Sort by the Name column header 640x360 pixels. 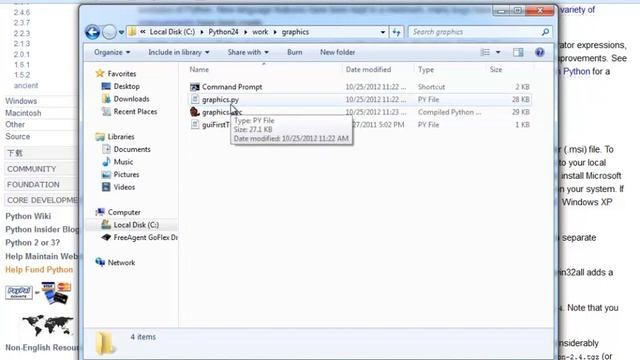(x=199, y=69)
